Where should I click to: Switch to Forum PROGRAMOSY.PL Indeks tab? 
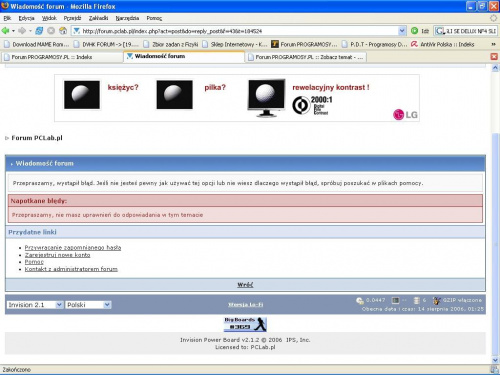click(62, 57)
